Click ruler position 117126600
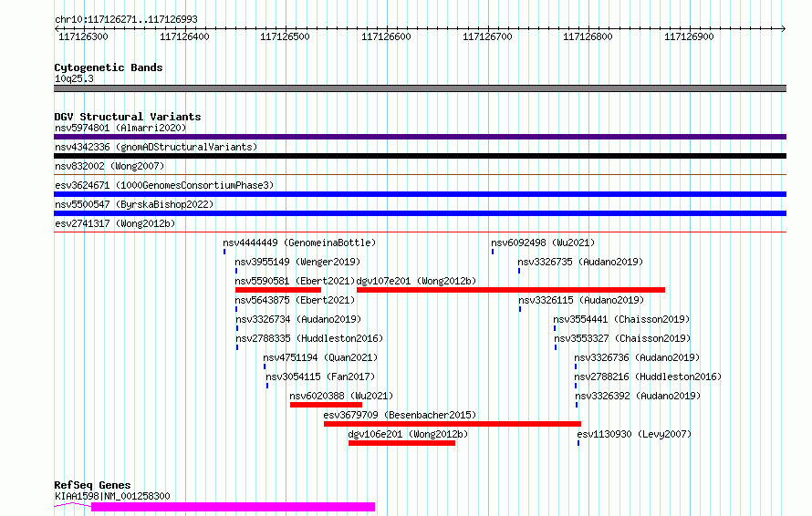The image size is (812, 516). coord(386,36)
